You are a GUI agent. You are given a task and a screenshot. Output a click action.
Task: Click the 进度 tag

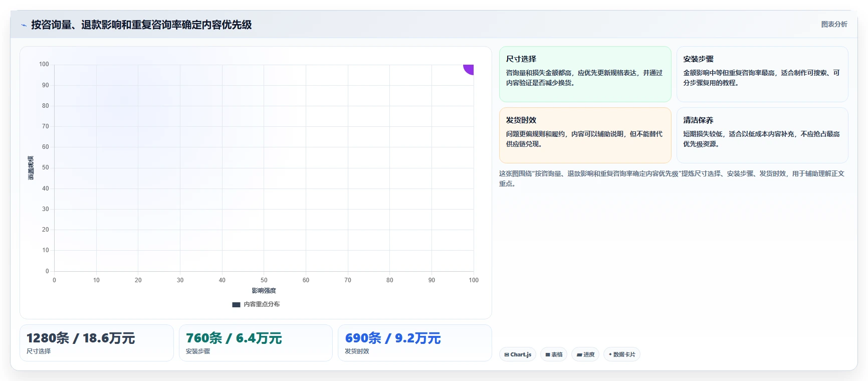(585, 354)
